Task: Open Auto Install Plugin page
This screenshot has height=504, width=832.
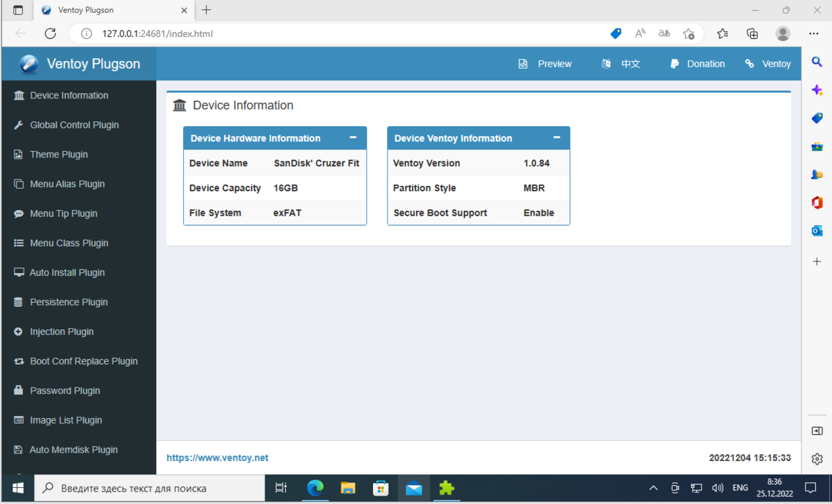Action: (x=78, y=272)
